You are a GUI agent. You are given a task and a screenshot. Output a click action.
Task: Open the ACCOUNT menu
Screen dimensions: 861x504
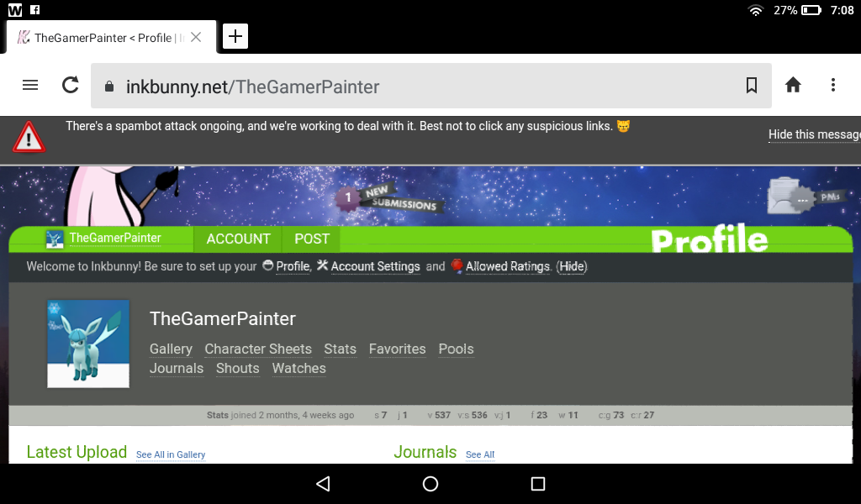(x=238, y=239)
